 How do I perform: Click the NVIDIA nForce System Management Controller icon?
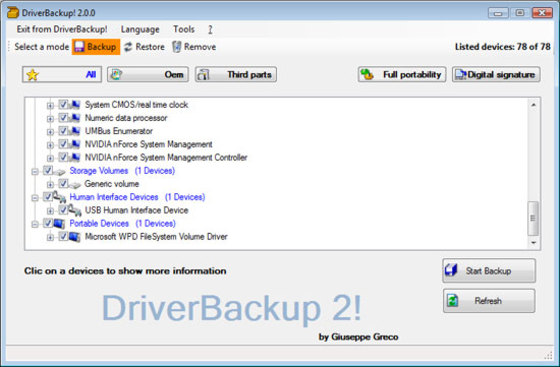(75, 157)
